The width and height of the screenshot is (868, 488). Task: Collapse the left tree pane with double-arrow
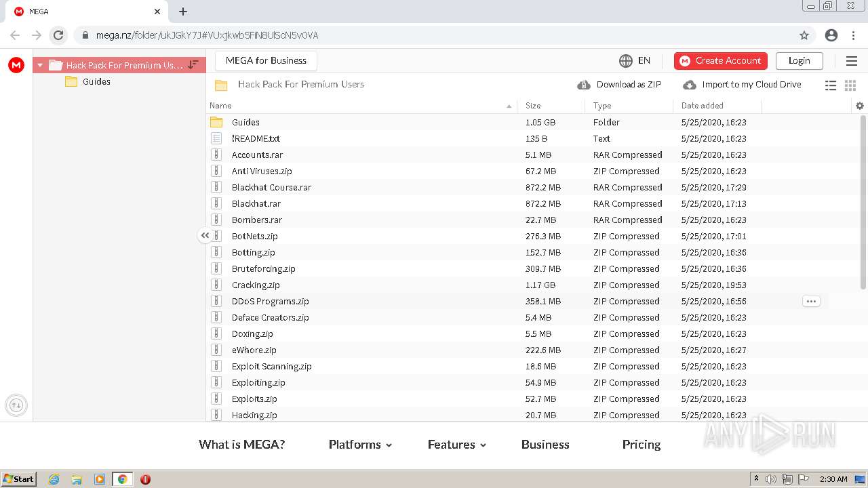[x=205, y=235]
